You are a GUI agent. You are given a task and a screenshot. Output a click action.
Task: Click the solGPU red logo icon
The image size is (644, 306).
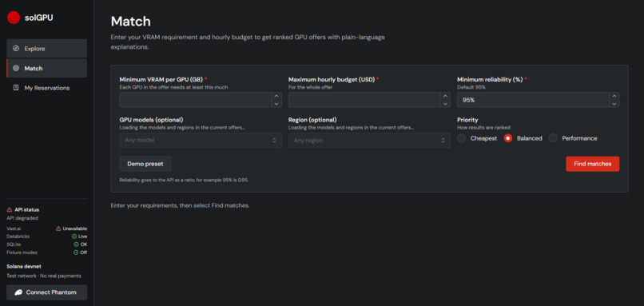click(14, 18)
